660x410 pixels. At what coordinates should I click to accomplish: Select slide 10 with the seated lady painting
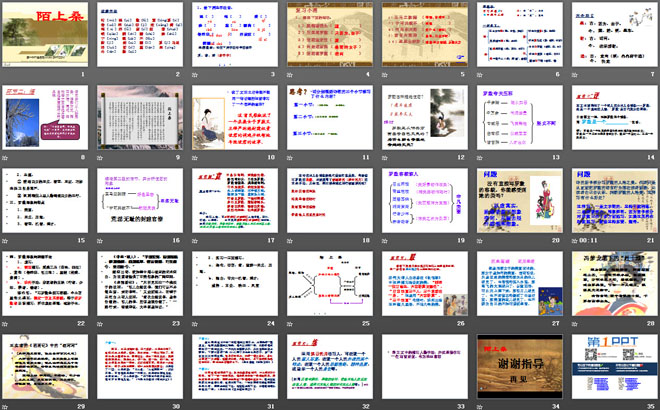coord(236,117)
